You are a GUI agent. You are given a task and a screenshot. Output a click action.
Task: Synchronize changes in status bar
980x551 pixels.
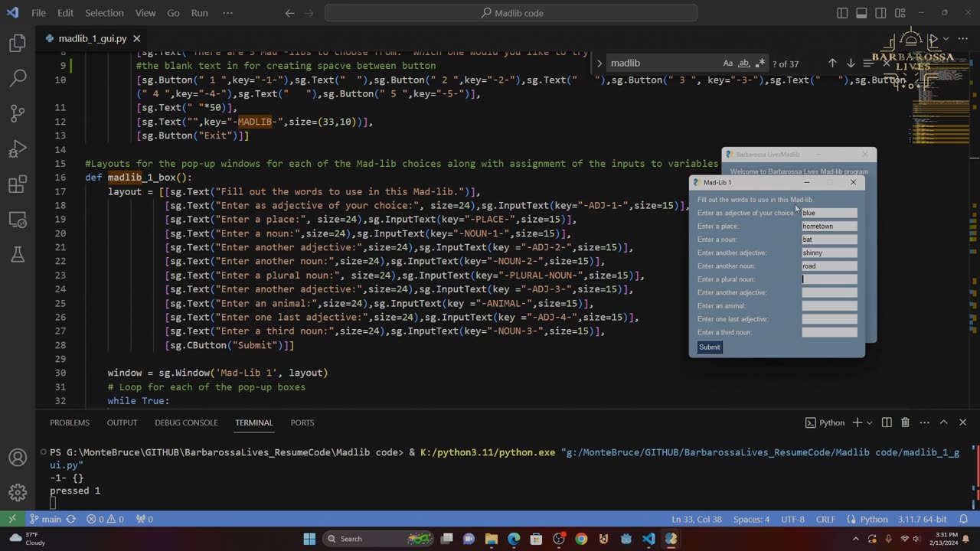click(x=71, y=519)
